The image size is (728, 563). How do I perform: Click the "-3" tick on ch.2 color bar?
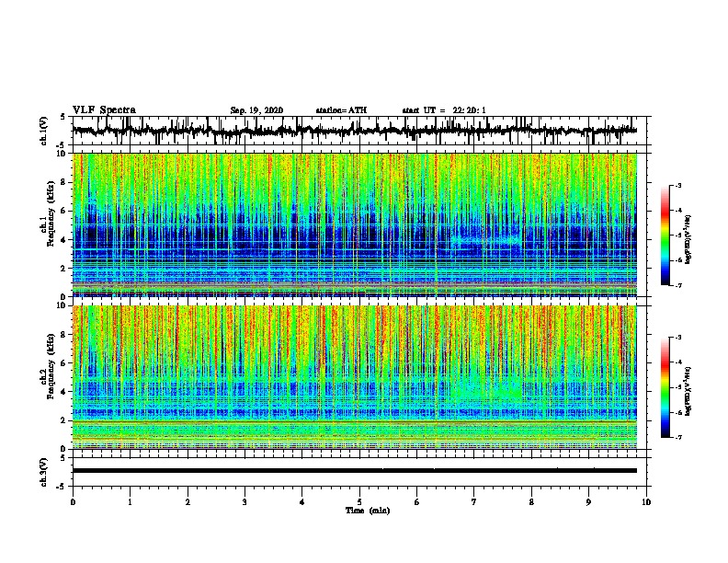(x=677, y=338)
